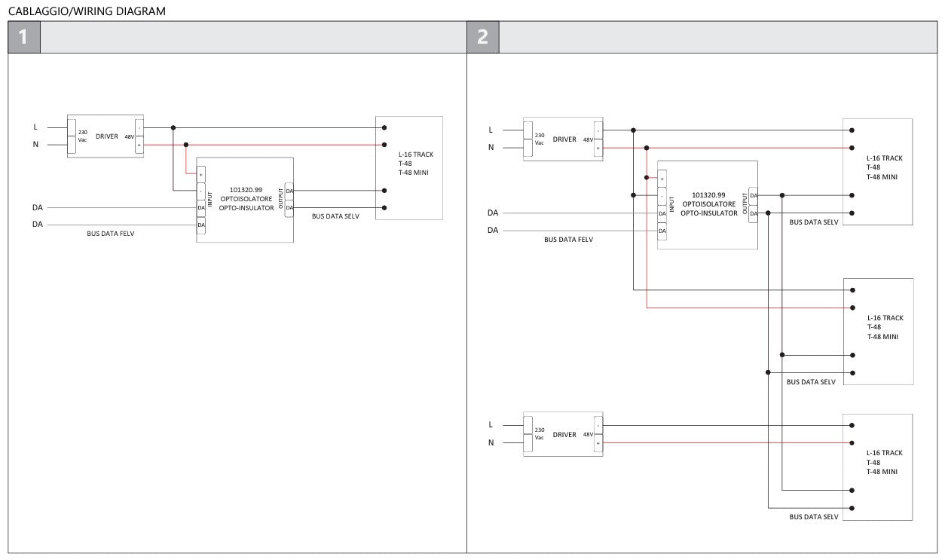Click the CABLAGGIO/WIRING DIAGRAM title

[x=87, y=11]
